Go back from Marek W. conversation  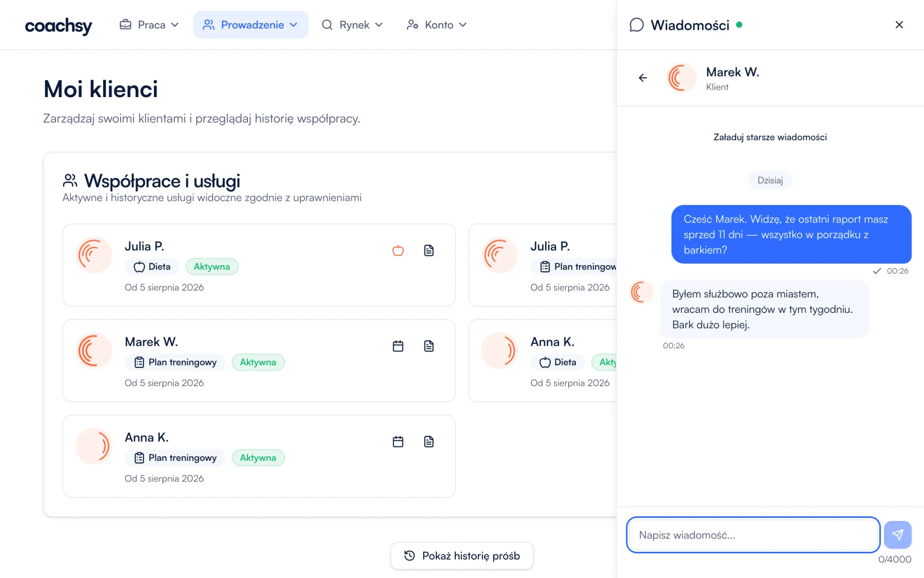[643, 78]
